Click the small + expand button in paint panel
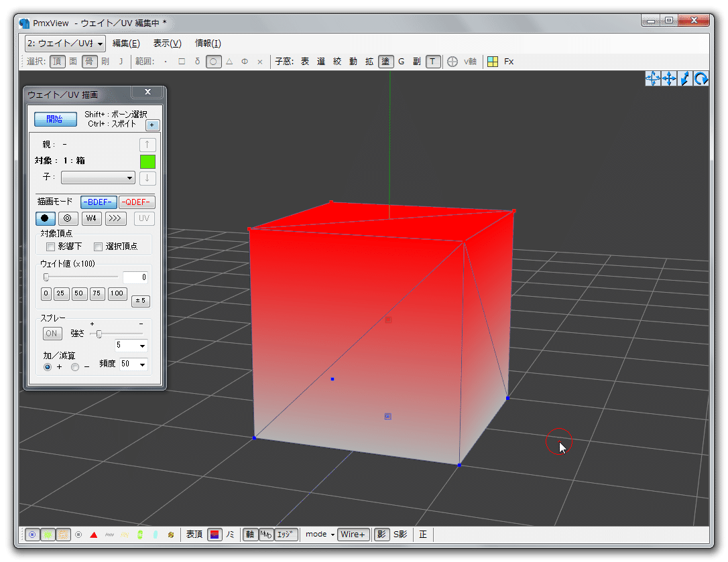Viewport: 728px width, 562px height. point(152,125)
